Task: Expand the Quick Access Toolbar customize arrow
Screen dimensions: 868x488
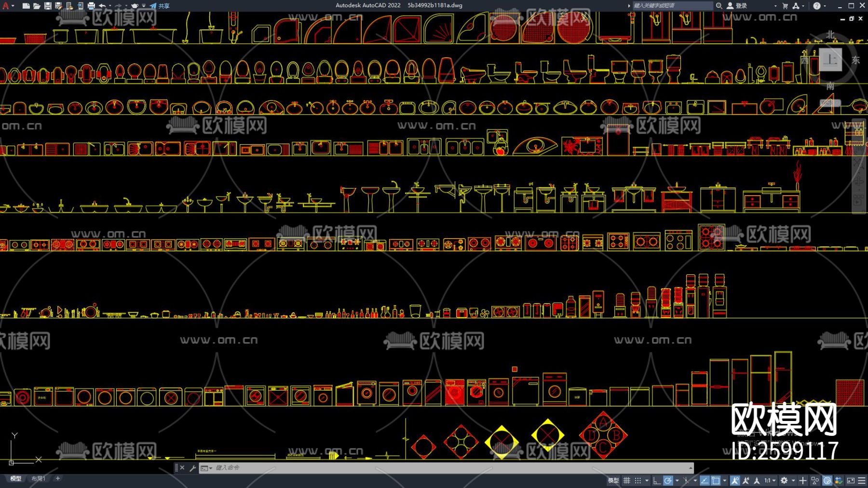Action: [144, 6]
